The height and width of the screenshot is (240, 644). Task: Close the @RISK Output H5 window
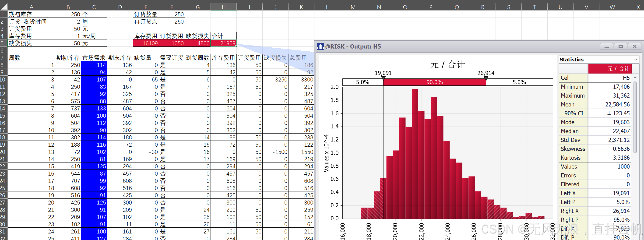click(x=634, y=46)
